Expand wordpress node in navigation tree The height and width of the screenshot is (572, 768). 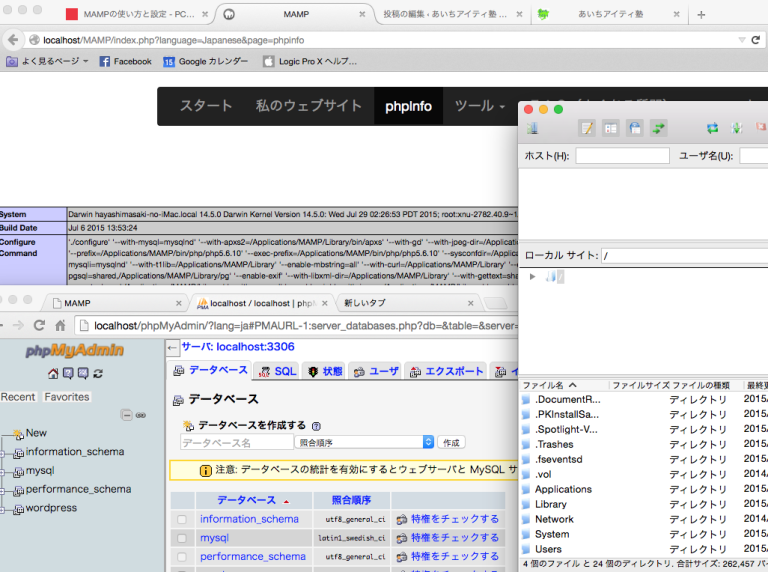tap(2, 510)
